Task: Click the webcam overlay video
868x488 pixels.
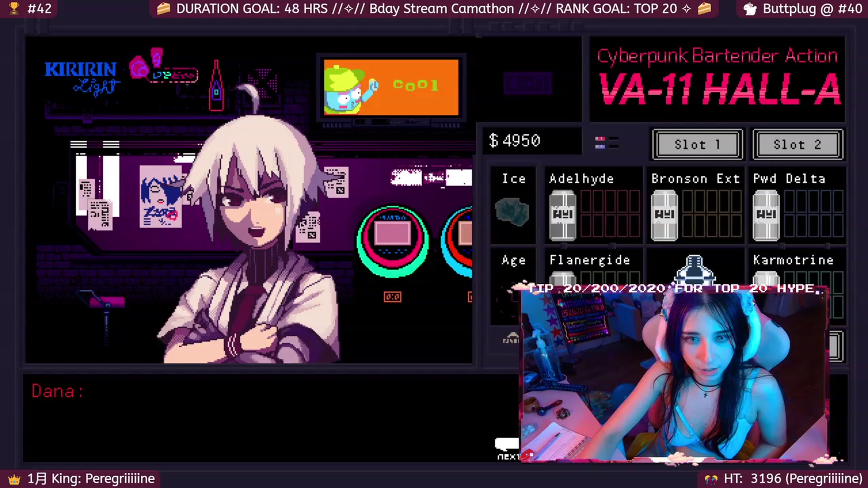Action: 675,376
